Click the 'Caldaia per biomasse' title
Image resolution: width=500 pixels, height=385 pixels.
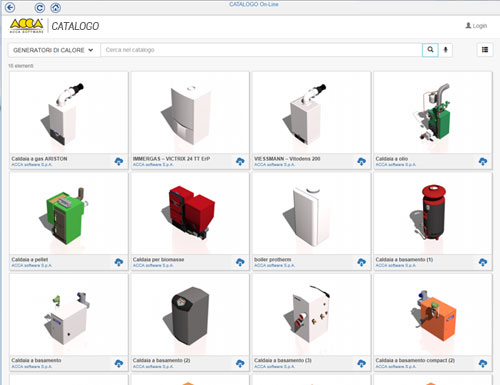pyautogui.click(x=158, y=259)
